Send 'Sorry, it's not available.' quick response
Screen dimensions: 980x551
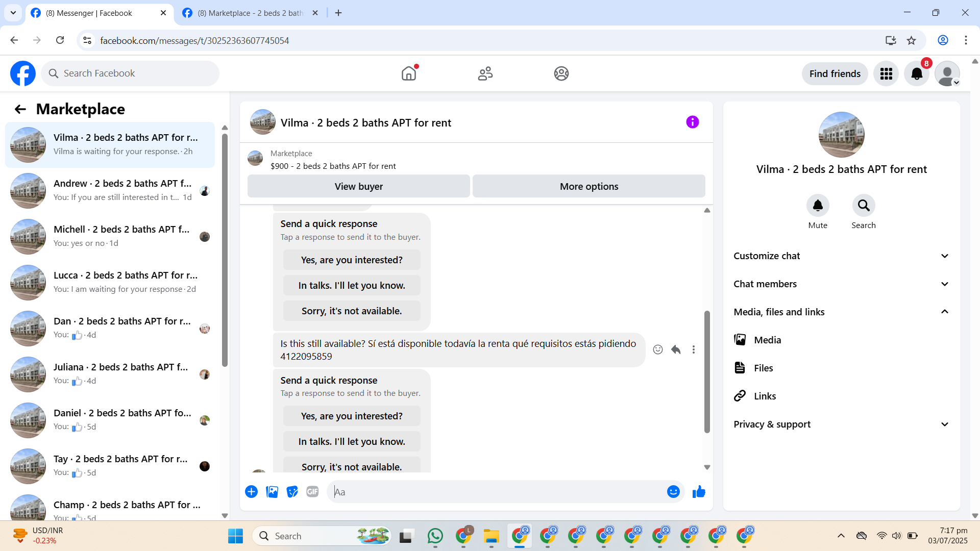[352, 311]
